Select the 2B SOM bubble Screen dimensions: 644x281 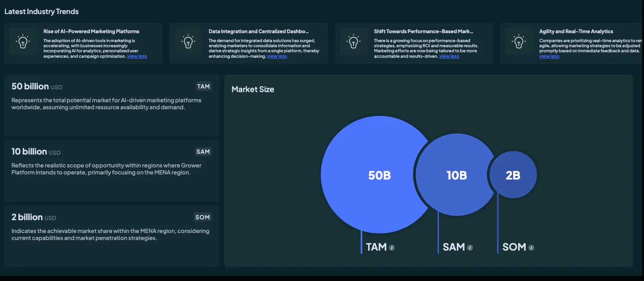click(513, 174)
